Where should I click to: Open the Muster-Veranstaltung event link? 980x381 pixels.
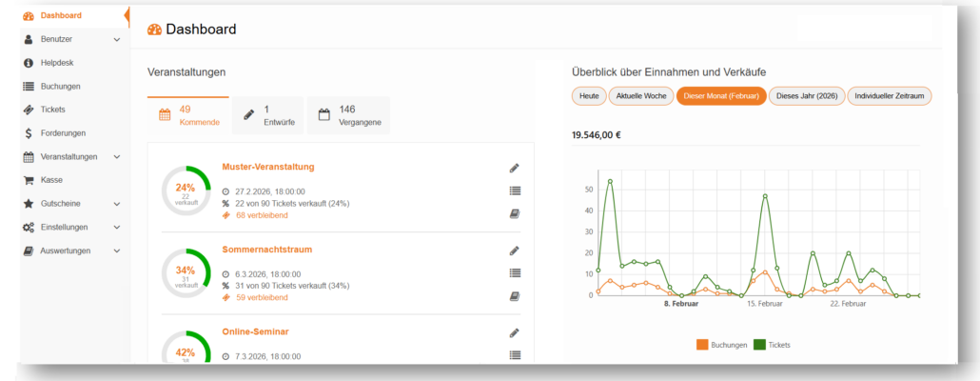pos(267,167)
